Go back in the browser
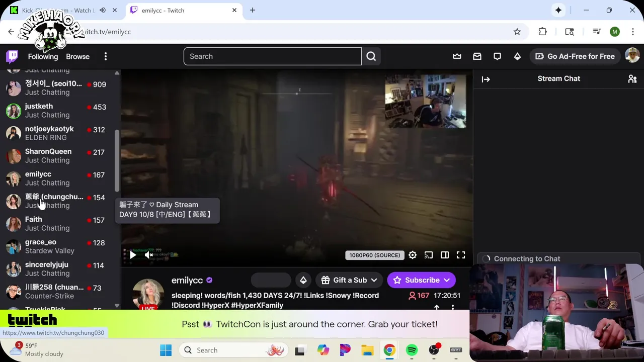 (x=11, y=32)
